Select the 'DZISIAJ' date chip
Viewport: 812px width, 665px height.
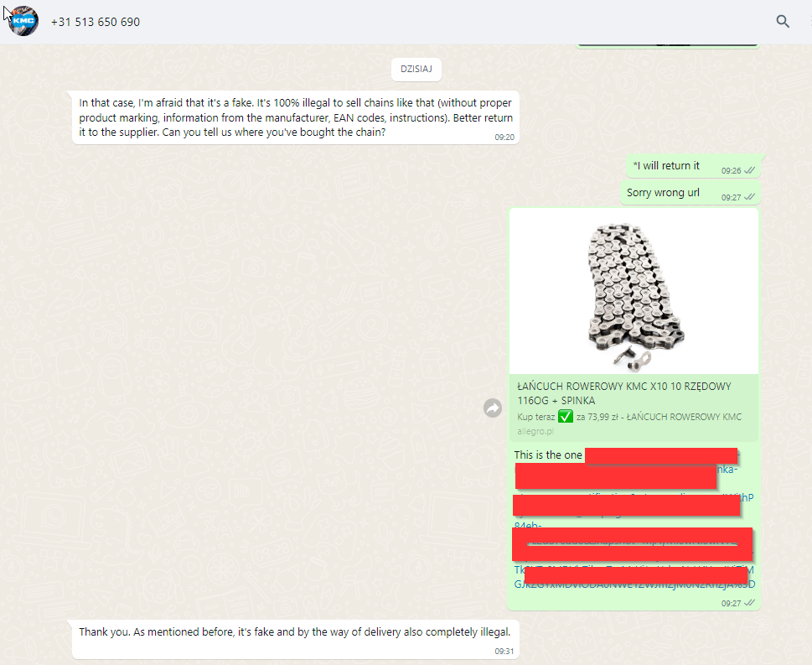pyautogui.click(x=416, y=69)
